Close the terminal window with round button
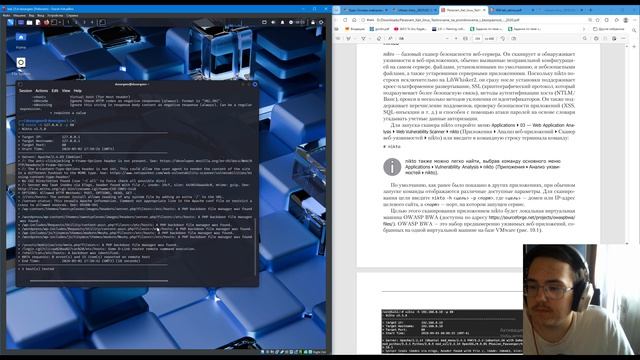This screenshot has height=360, width=640. click(x=255, y=84)
